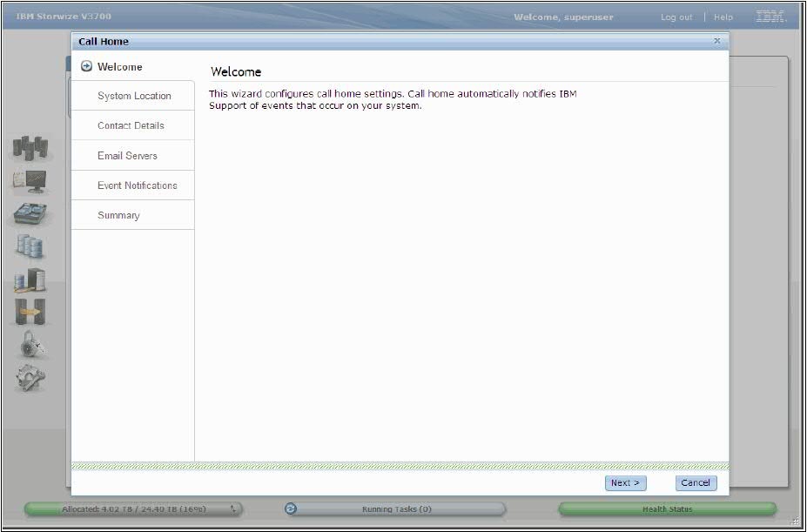Image resolution: width=807 pixels, height=532 pixels.
Task: Select the Email Servers wizard step
Action: (133, 156)
